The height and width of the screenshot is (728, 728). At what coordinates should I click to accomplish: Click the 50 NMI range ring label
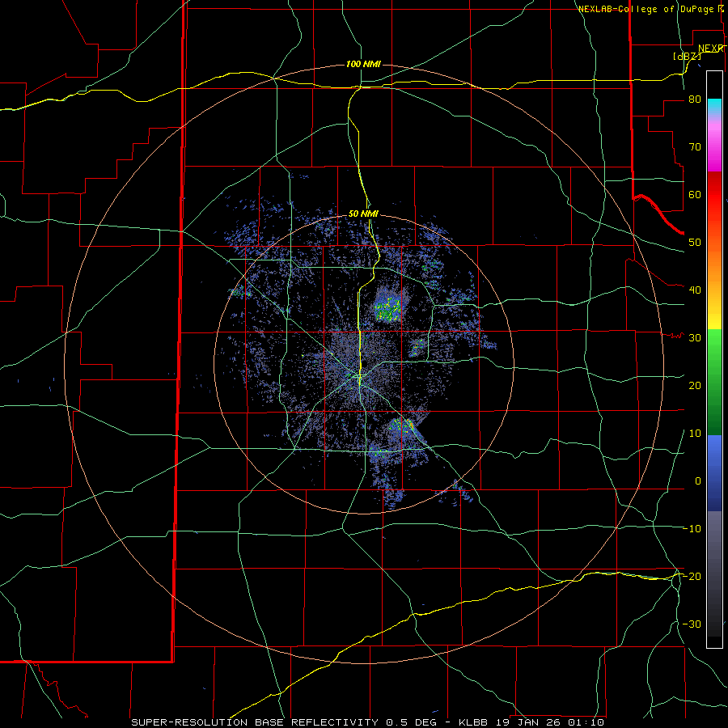click(363, 214)
